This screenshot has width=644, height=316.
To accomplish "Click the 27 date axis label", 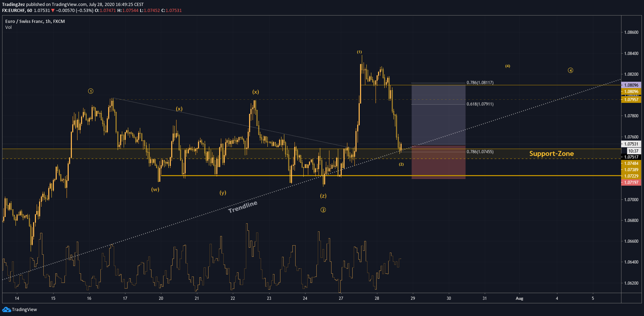I will coord(341,298).
